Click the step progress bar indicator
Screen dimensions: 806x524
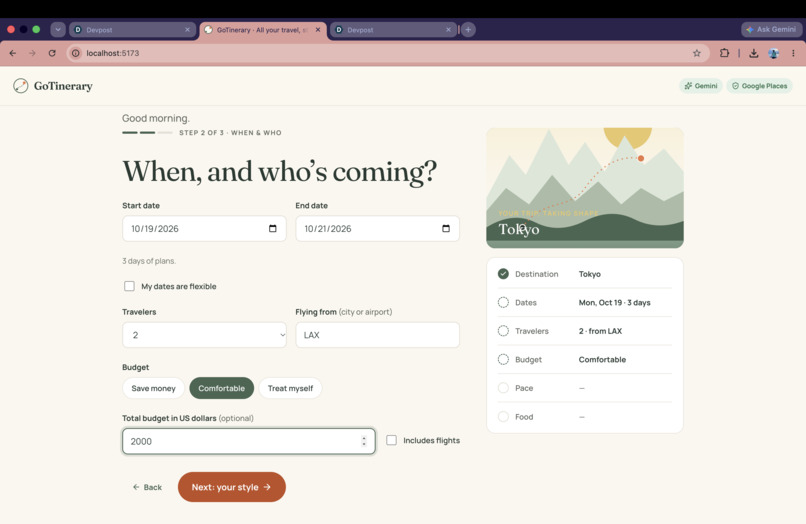(148, 133)
